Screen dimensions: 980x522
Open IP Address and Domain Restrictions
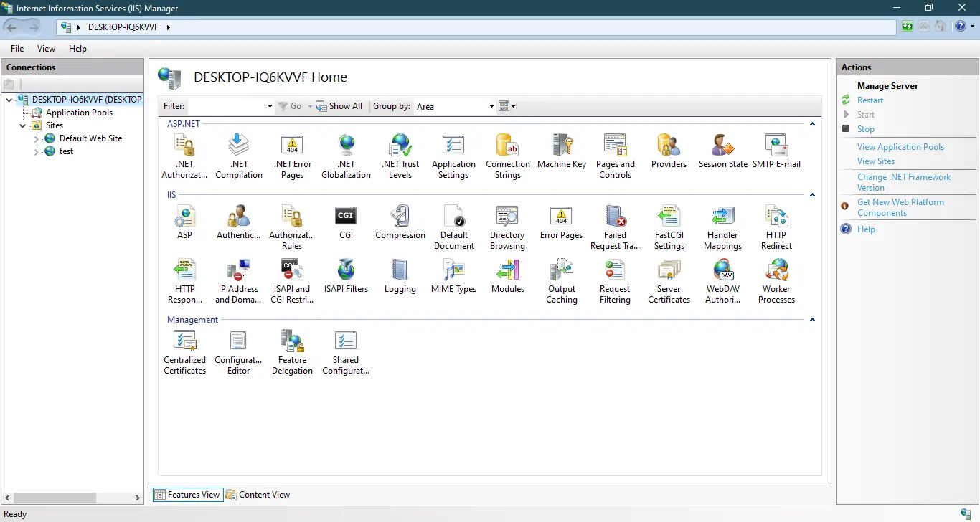tap(238, 281)
